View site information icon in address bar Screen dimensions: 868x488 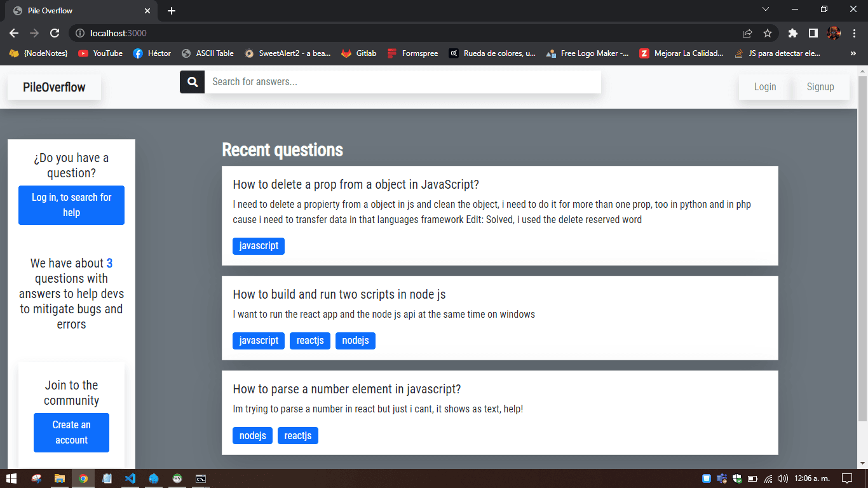click(80, 33)
